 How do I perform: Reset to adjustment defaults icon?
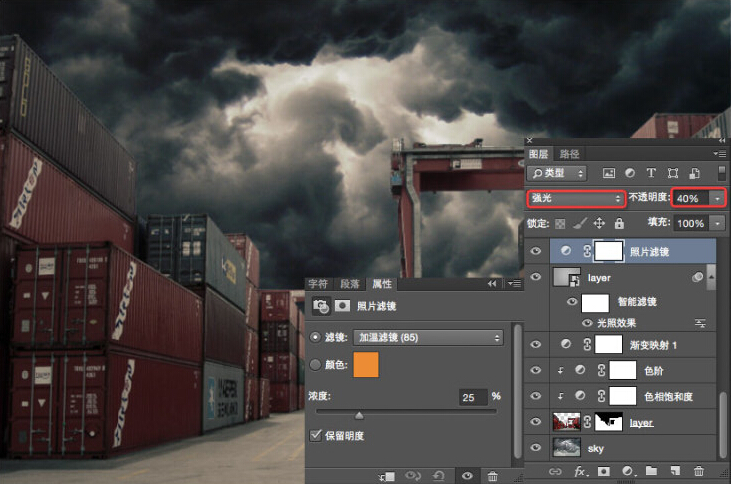coord(438,476)
